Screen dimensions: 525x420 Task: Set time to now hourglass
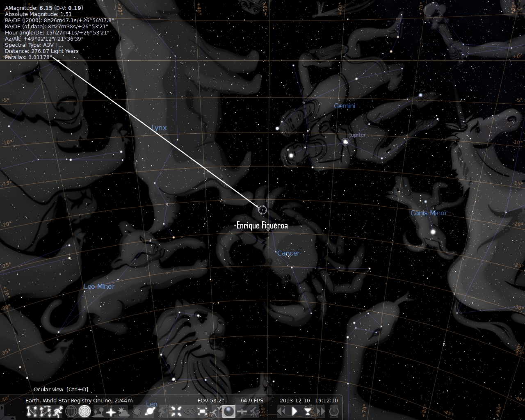(x=308, y=411)
